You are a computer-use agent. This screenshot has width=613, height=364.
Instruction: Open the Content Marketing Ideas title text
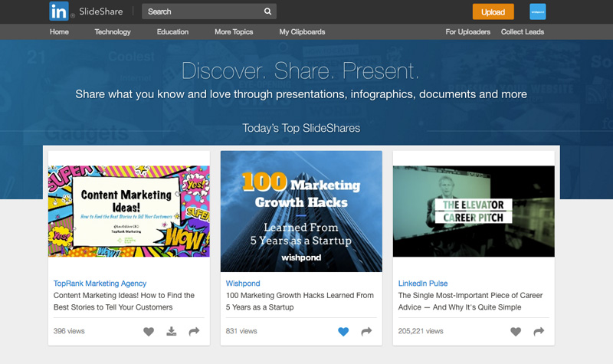tap(124, 301)
